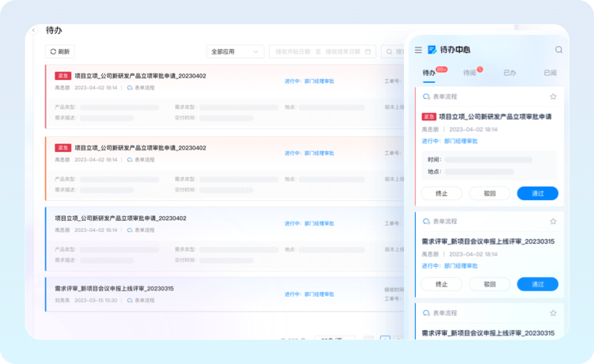Click the search icon in 待办中心 header
Image resolution: width=594 pixels, height=364 pixels.
coord(558,50)
